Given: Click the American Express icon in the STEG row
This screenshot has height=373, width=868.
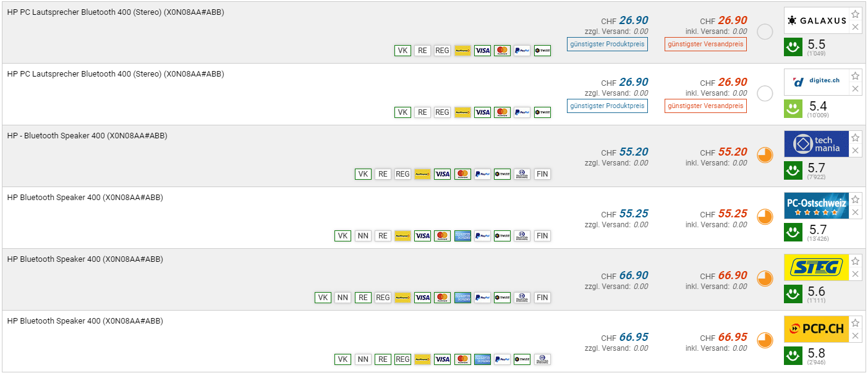Looking at the screenshot, I should pos(462,298).
